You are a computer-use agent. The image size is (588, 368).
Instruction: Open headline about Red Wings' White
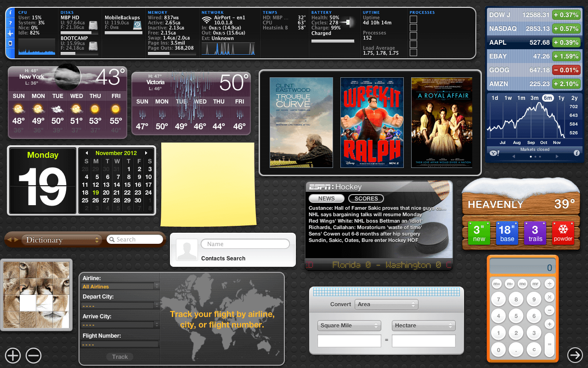point(366,221)
